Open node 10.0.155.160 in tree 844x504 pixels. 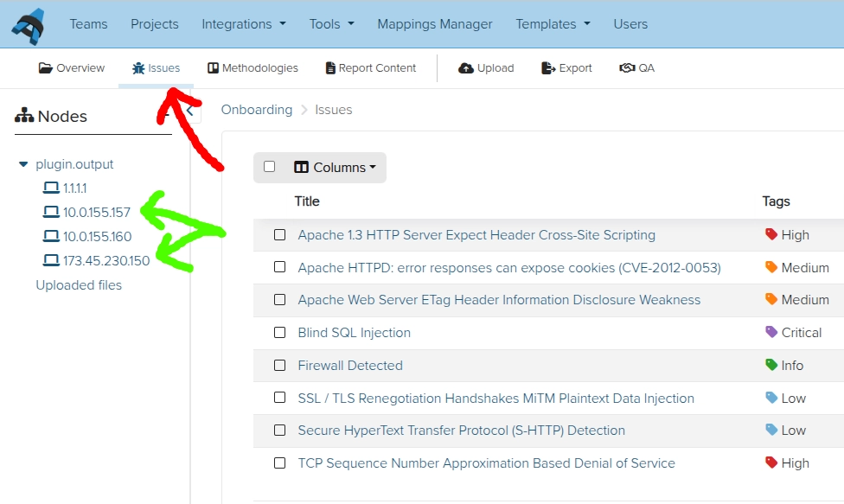[97, 236]
